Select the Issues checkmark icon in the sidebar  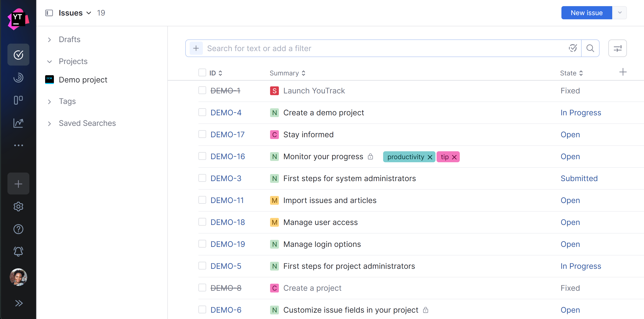[18, 55]
